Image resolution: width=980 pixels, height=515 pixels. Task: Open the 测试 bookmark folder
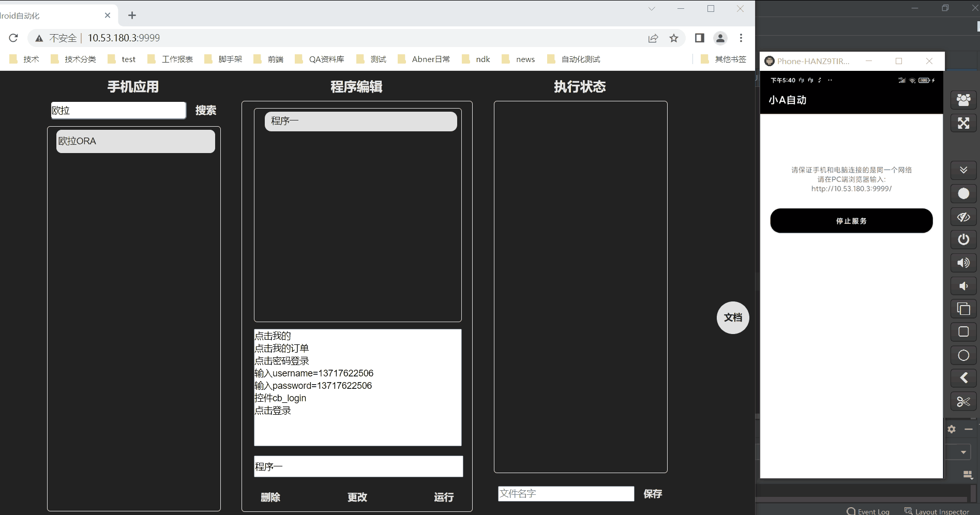371,59
